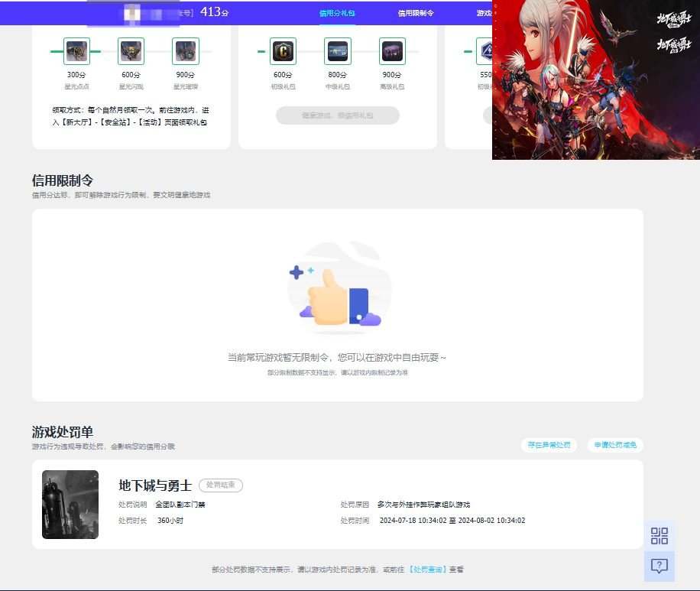Select the 600分 reward icon in the 领取方式 card
The height and width of the screenshot is (591, 700).
tap(131, 51)
